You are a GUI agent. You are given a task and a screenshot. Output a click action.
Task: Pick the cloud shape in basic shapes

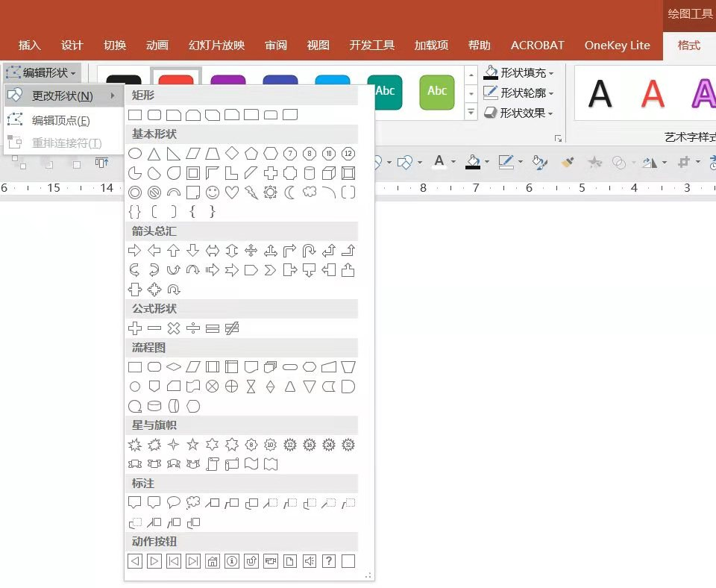click(309, 193)
